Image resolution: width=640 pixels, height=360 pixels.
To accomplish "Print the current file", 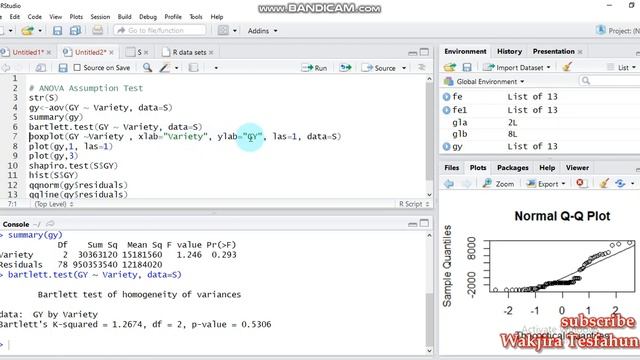I will click(x=97, y=31).
